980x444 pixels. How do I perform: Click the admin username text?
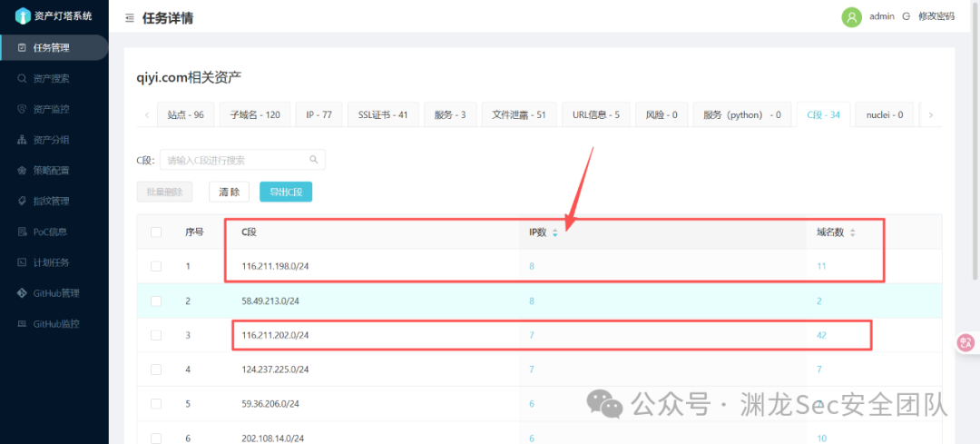(882, 16)
